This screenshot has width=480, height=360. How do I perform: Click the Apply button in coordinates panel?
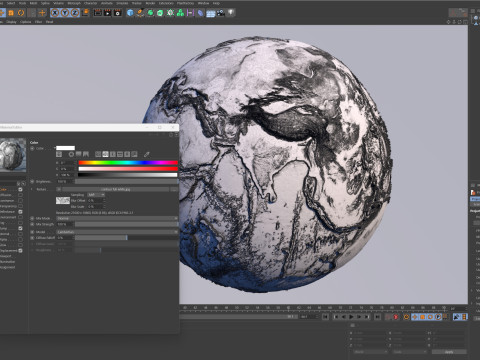point(449,352)
